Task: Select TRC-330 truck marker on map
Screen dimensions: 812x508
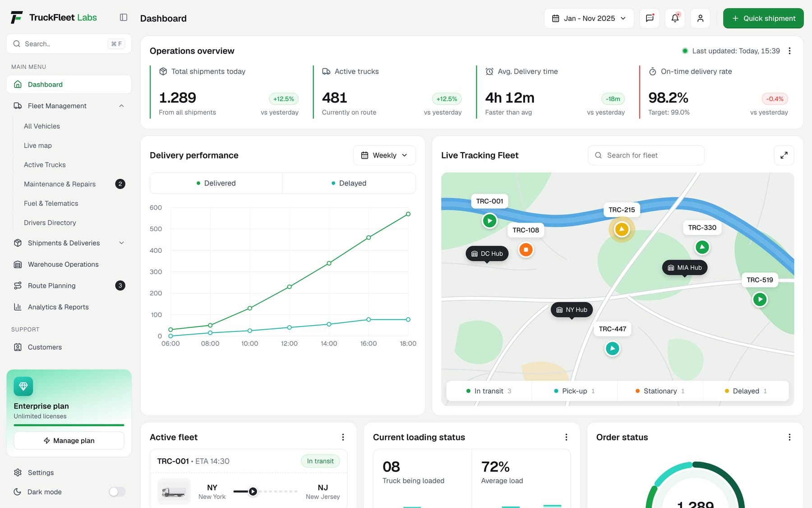Action: coord(702,247)
